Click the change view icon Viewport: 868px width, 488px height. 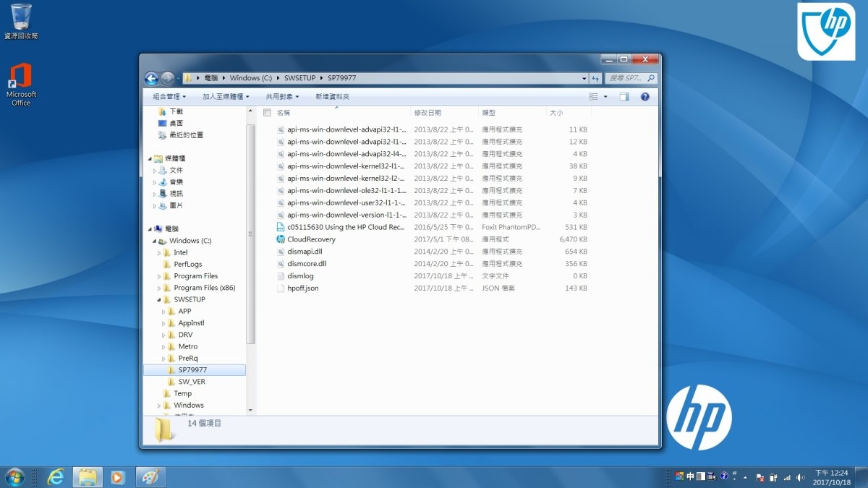[593, 96]
